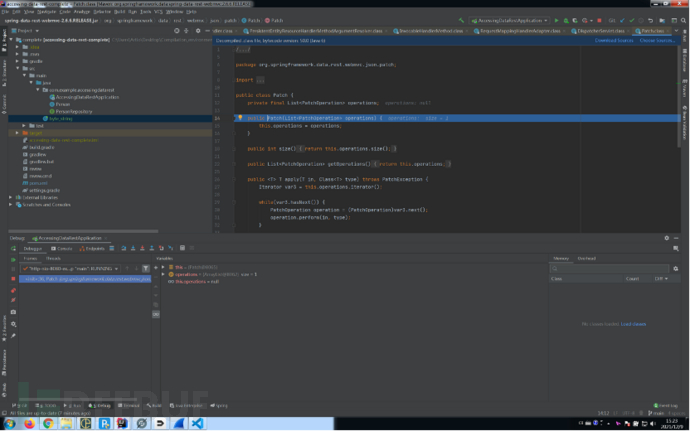Click the Rerun debug icon in the Debug panel
Viewport: 690px width, 431px height.
pyautogui.click(x=13, y=249)
